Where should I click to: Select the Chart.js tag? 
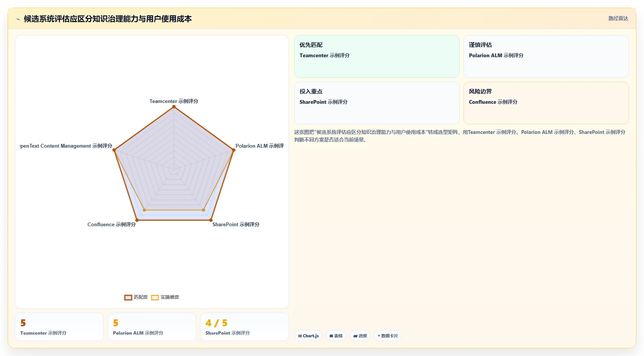coord(308,336)
